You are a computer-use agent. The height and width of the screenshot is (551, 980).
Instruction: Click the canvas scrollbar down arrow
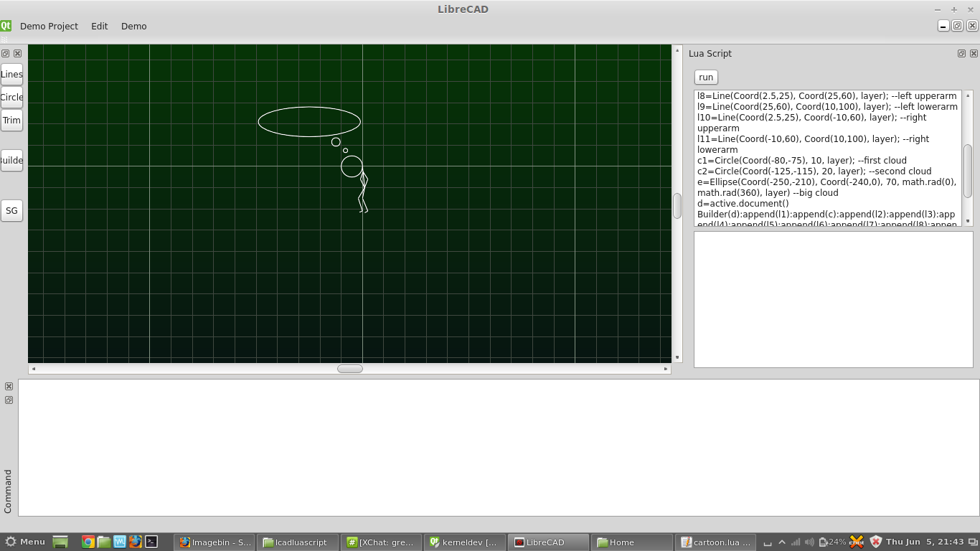click(677, 357)
